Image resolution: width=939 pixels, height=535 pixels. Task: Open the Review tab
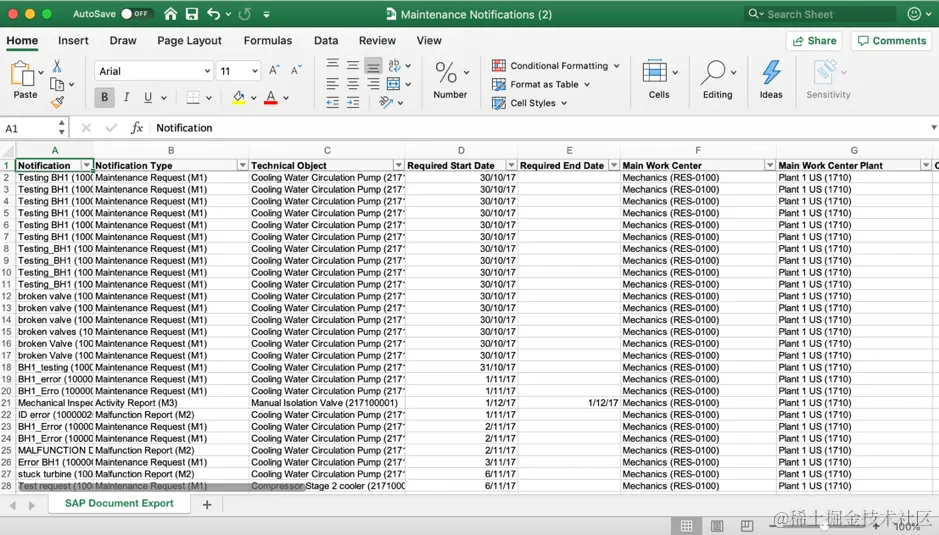377,41
